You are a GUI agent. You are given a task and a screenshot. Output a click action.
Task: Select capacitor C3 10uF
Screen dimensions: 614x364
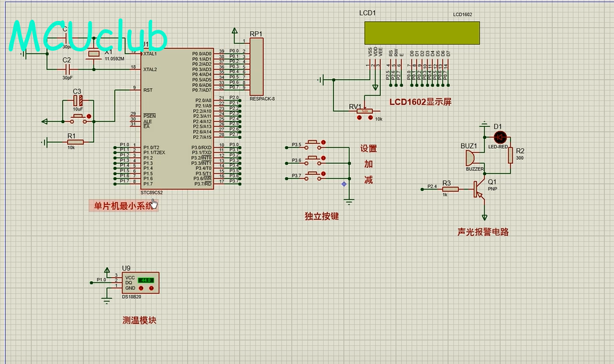(78, 101)
